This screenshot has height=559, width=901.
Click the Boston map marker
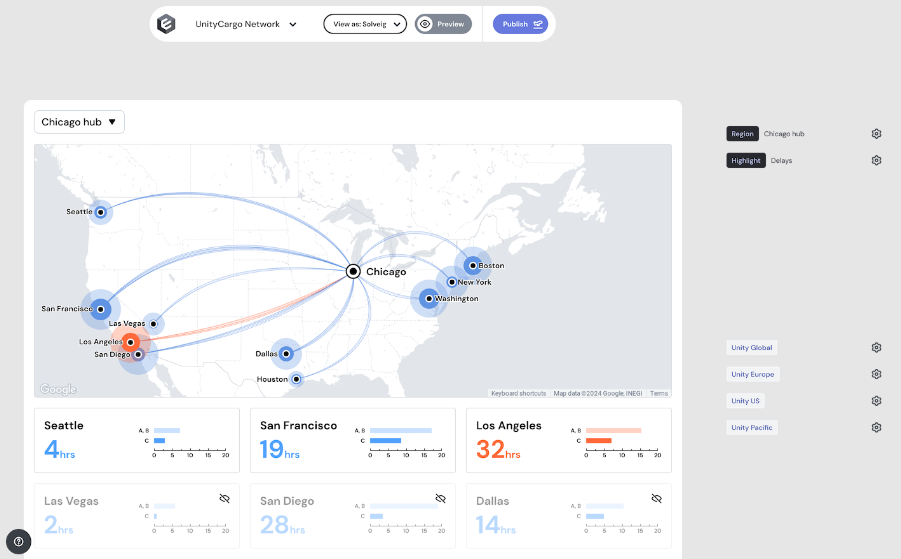pyautogui.click(x=473, y=265)
